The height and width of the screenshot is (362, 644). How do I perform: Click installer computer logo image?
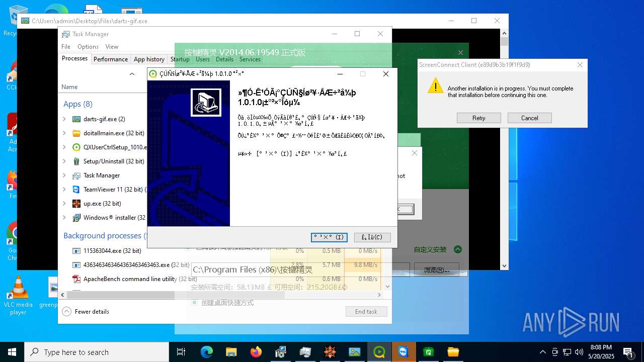(206, 103)
